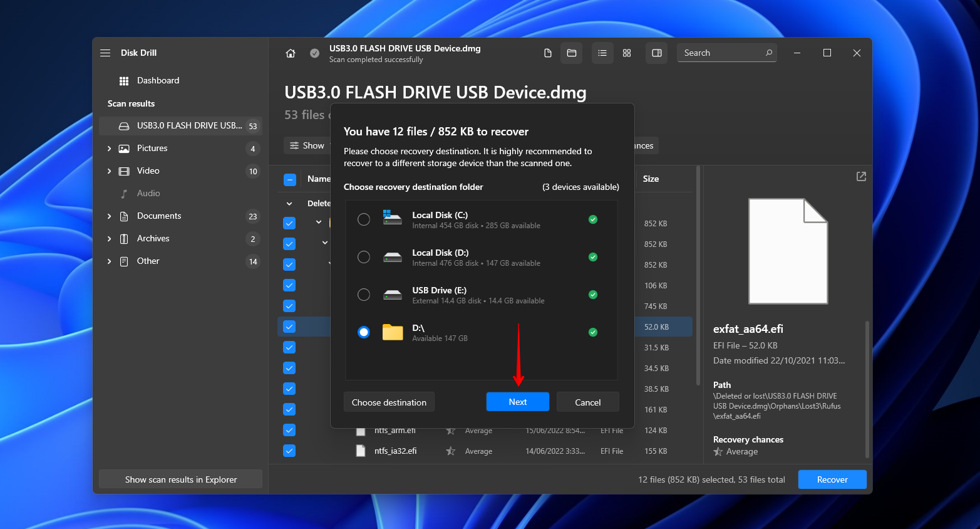Viewport: 980px width, 529px height.
Task: Click the Size column header
Action: pos(651,179)
